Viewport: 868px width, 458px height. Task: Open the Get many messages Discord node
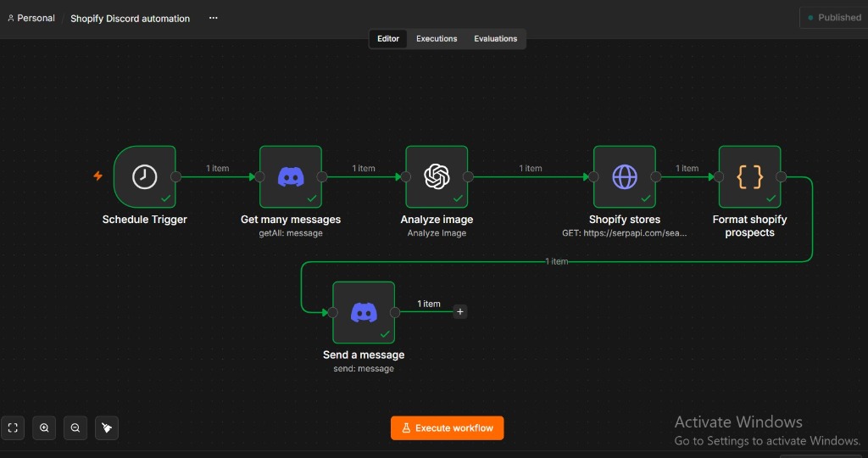(291, 176)
